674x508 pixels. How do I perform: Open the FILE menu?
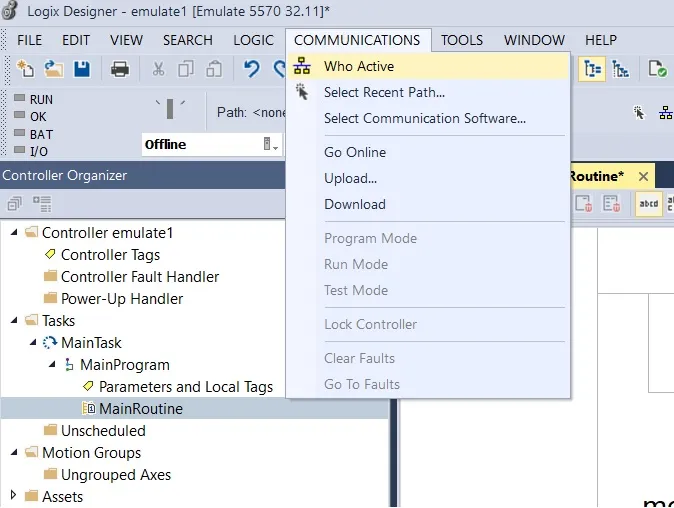coord(29,40)
